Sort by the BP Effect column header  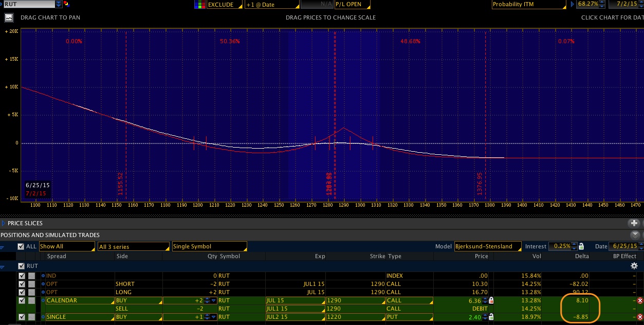click(624, 256)
